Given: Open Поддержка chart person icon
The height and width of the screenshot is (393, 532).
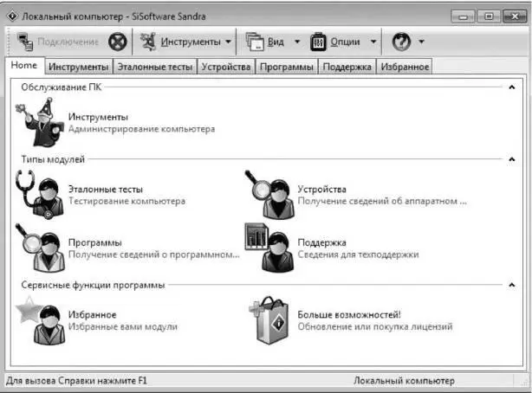Looking at the screenshot, I should [269, 248].
